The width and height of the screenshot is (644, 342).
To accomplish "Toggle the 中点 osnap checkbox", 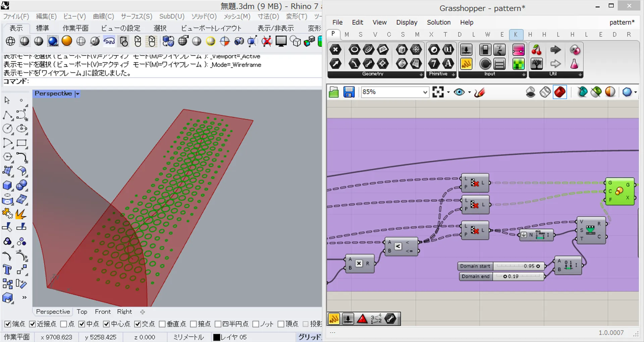I will (82, 324).
